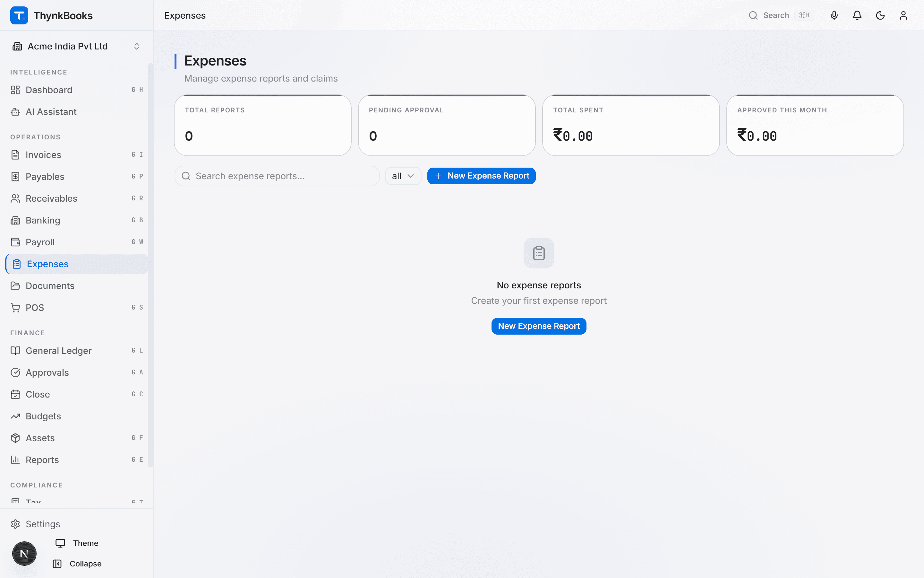Navigate to Payables label

45,177
